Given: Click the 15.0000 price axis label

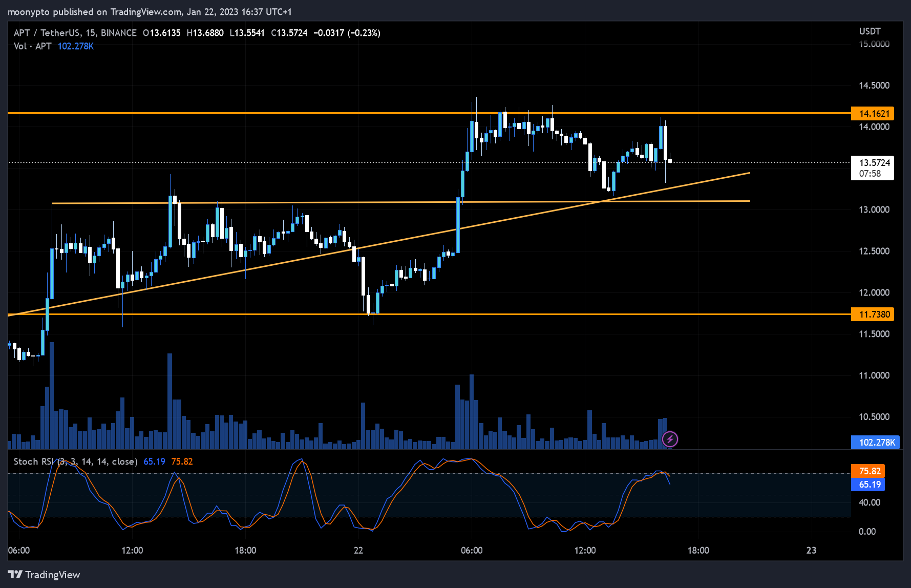Looking at the screenshot, I should (x=874, y=44).
